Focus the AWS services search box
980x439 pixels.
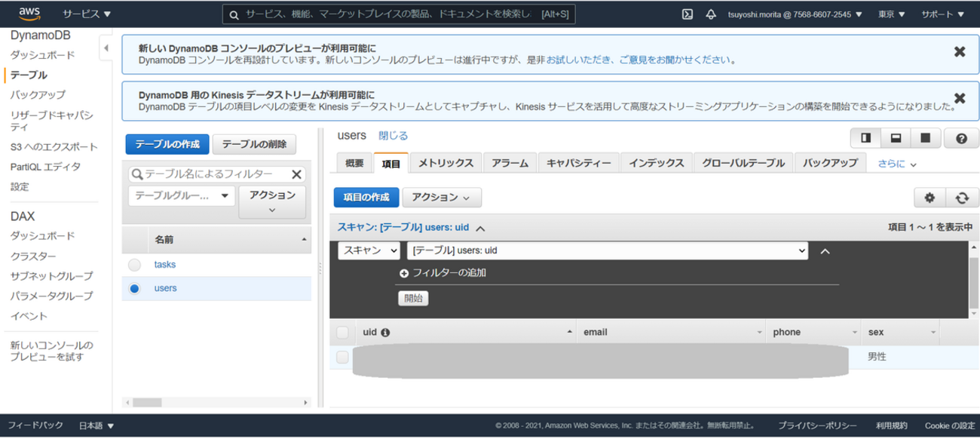point(399,14)
